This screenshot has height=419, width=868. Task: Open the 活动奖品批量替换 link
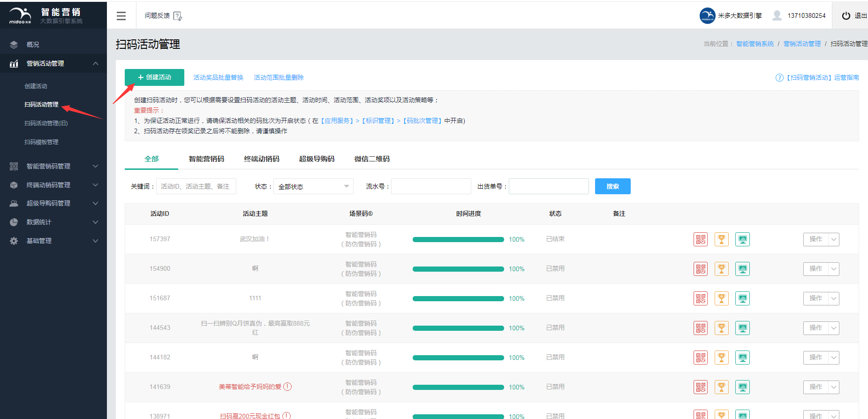tap(218, 78)
